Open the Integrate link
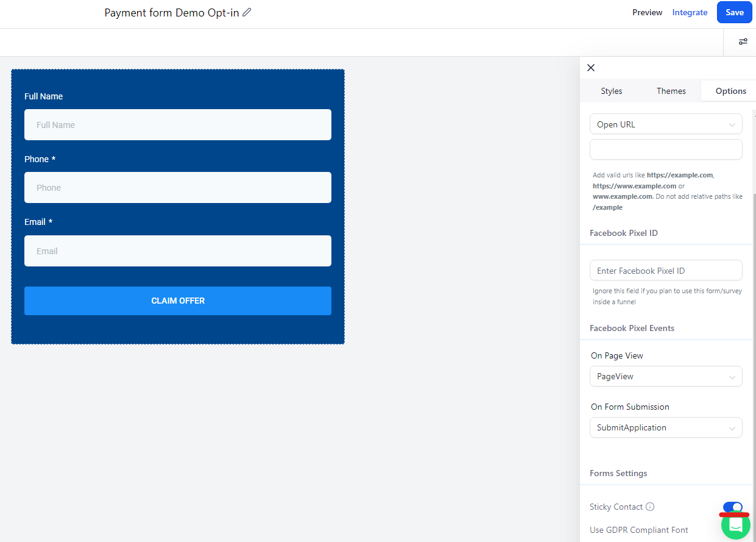The height and width of the screenshot is (542, 756). [690, 12]
